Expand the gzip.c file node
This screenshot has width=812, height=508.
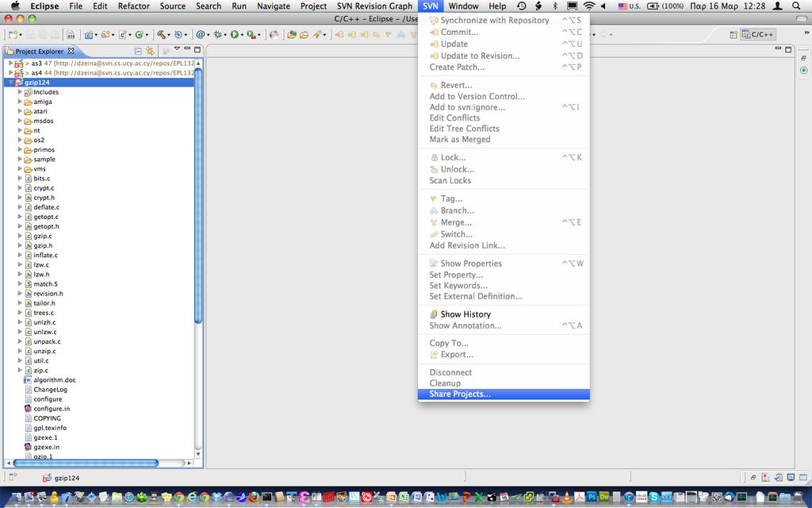coord(20,236)
